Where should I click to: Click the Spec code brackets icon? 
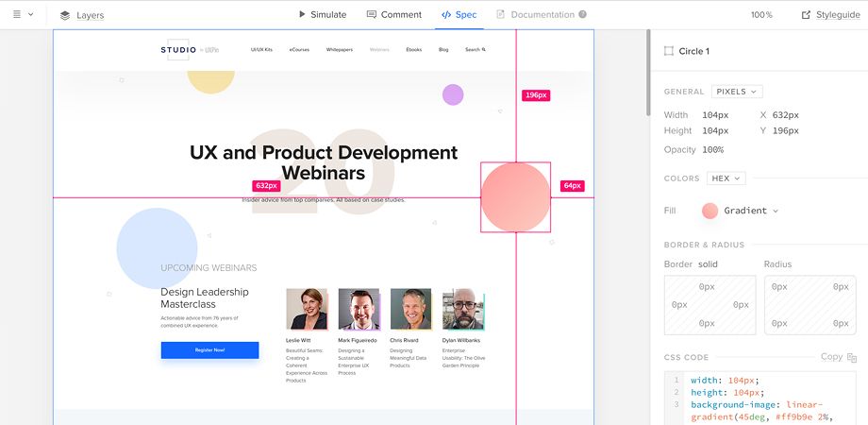tap(446, 14)
